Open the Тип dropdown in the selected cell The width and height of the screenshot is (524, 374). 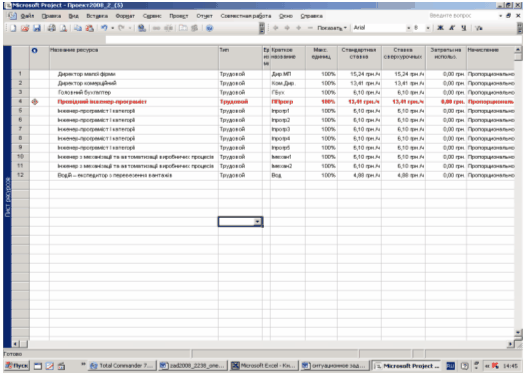[x=257, y=222]
